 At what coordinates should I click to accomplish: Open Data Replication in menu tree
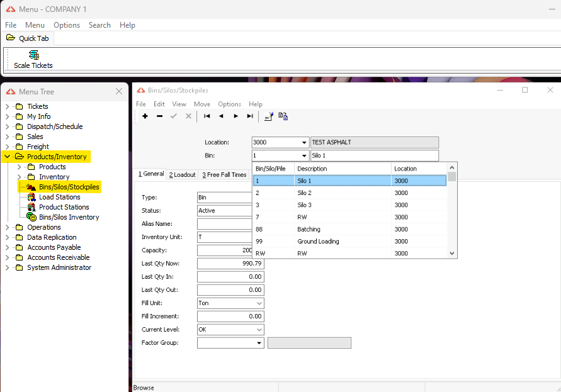coord(52,237)
